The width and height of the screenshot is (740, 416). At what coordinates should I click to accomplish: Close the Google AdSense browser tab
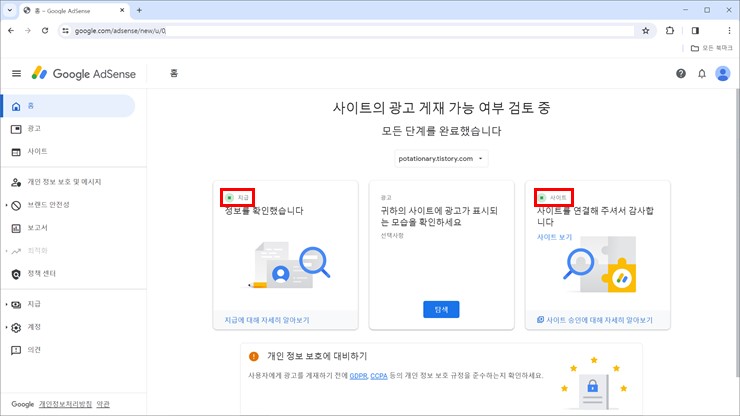[x=122, y=10]
